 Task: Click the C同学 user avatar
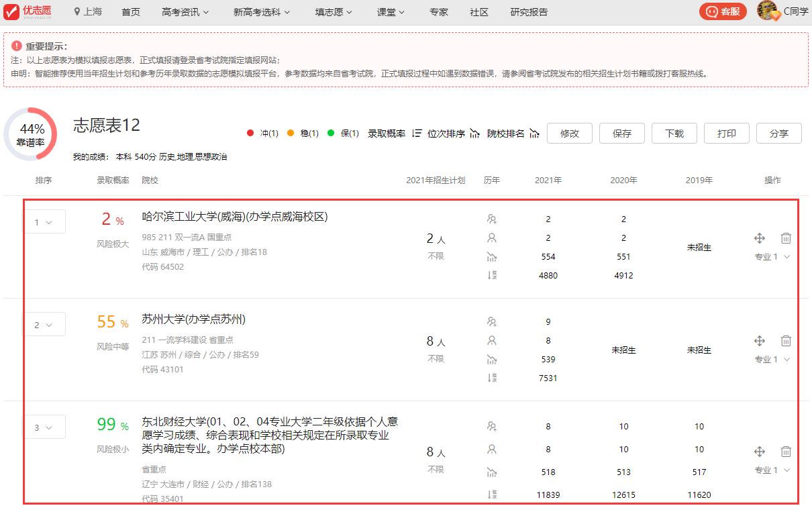768,11
